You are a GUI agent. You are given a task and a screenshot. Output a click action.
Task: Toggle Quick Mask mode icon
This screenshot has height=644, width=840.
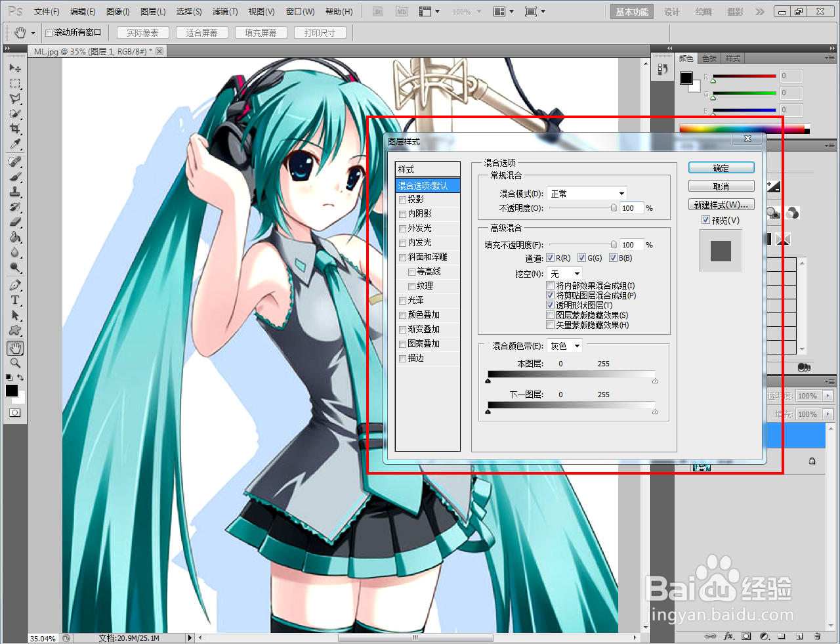click(14, 413)
